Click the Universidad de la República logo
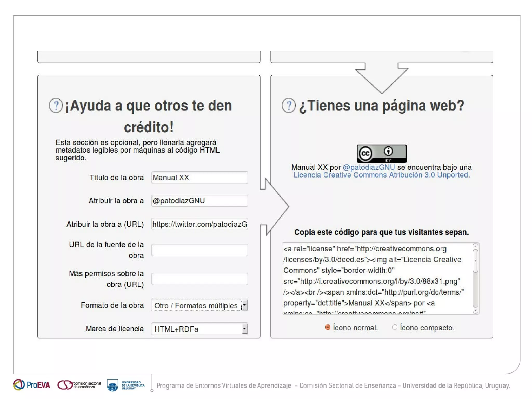This screenshot has width=532, height=399. (126, 385)
